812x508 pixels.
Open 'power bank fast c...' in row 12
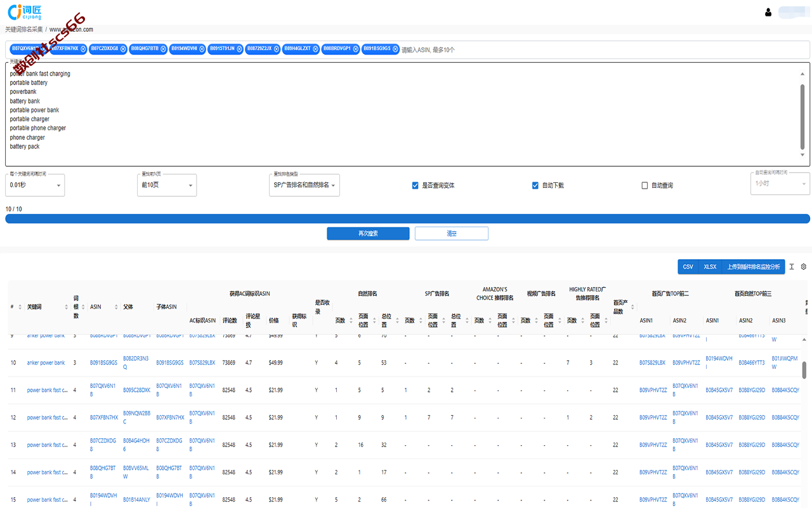(x=47, y=418)
